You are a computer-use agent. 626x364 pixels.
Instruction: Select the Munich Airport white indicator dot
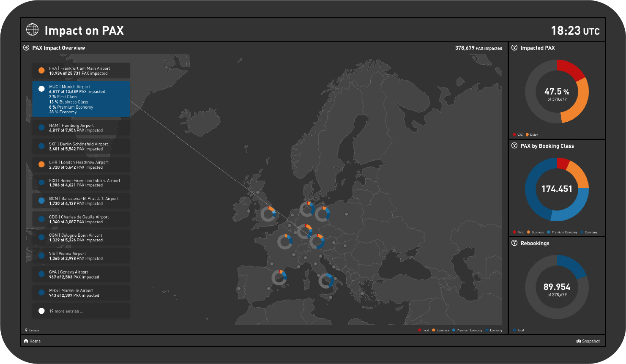click(x=41, y=89)
